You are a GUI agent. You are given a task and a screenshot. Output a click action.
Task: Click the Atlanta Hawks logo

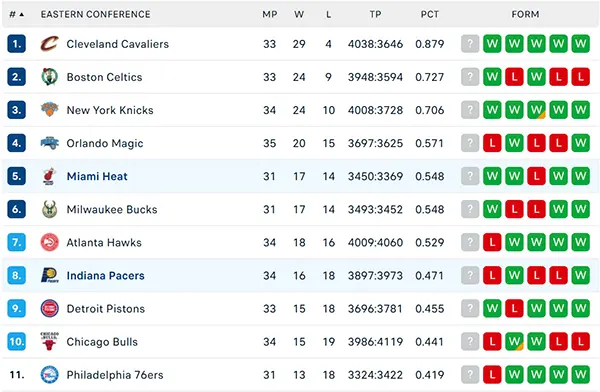pyautogui.click(x=49, y=242)
